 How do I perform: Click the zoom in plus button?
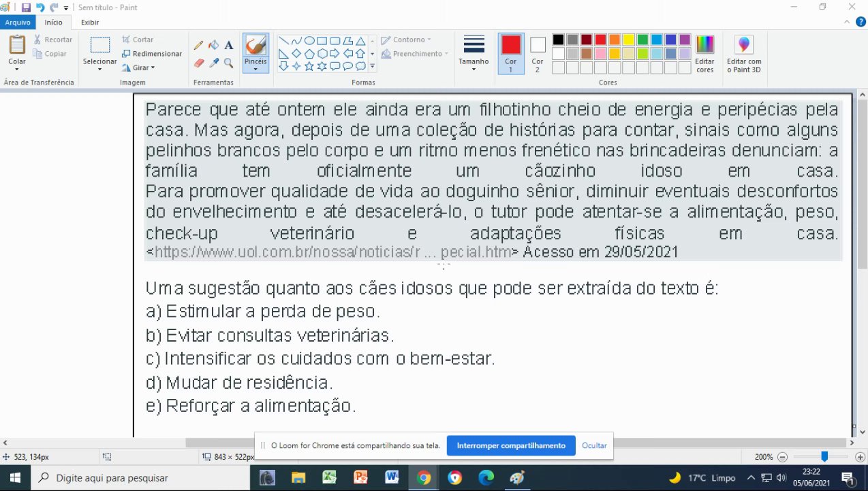tap(860, 457)
